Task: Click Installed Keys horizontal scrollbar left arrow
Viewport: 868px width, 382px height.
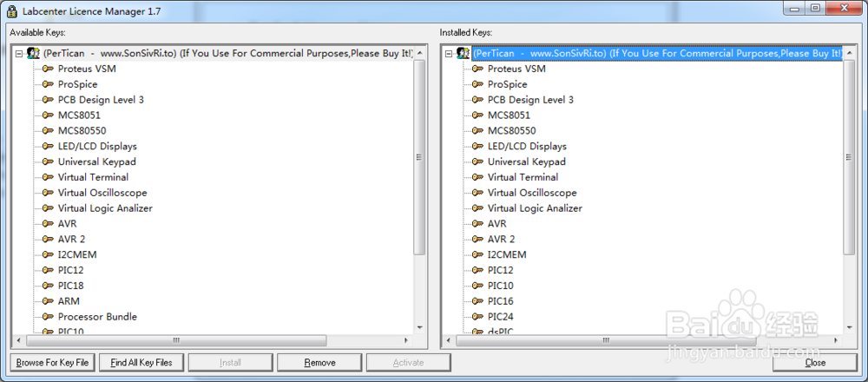Action: 449,340
